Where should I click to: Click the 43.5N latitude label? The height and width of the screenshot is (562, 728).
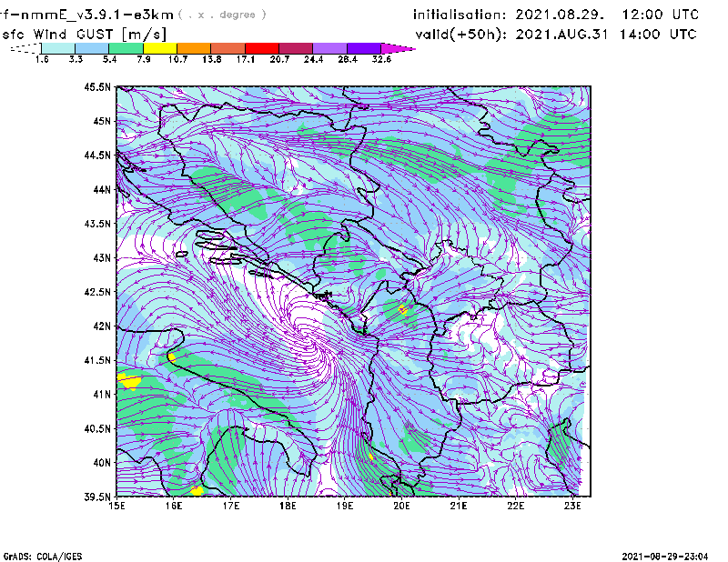click(97, 224)
